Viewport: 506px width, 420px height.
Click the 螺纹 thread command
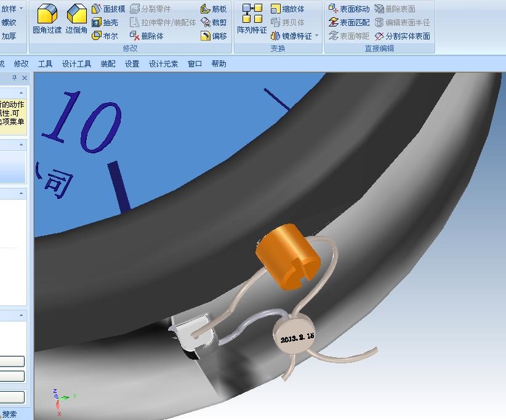(9, 23)
